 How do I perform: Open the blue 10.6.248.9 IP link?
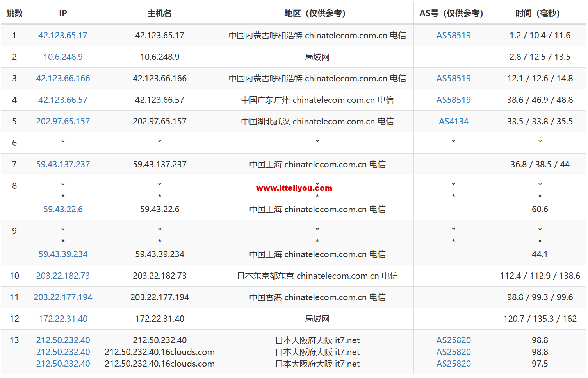(x=63, y=57)
